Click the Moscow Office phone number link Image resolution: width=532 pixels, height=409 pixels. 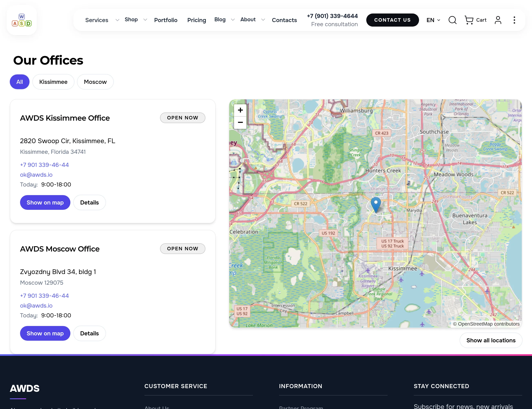click(44, 296)
